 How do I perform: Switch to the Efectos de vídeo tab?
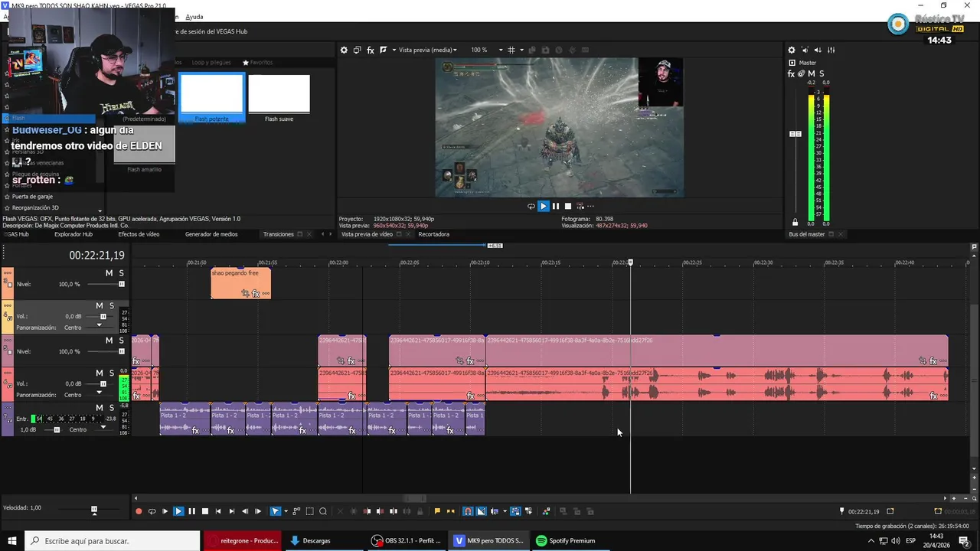click(x=139, y=234)
